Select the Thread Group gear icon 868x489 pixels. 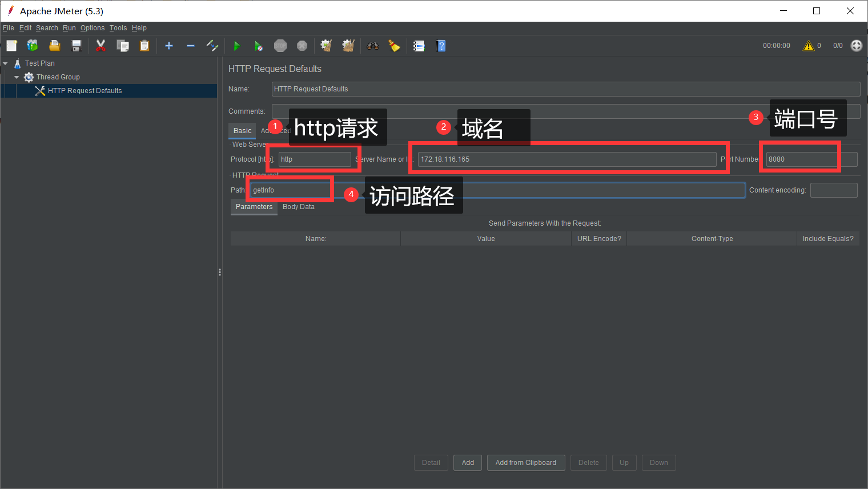pos(29,77)
